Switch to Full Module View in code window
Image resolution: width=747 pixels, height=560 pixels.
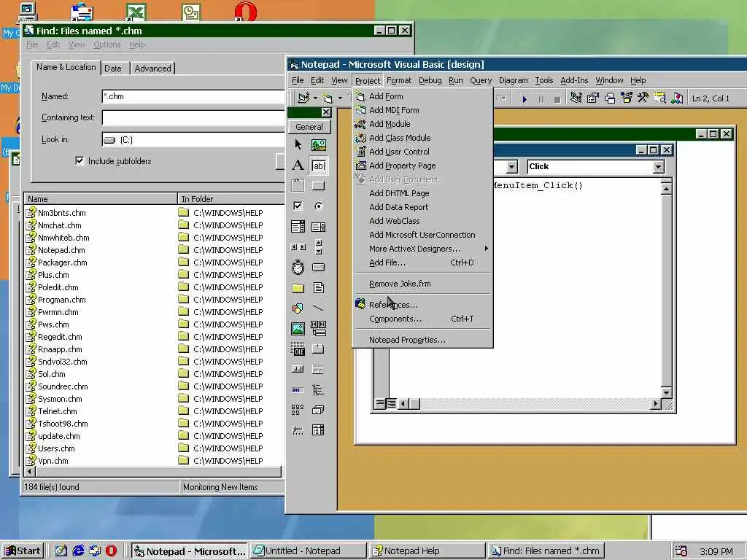pos(391,404)
